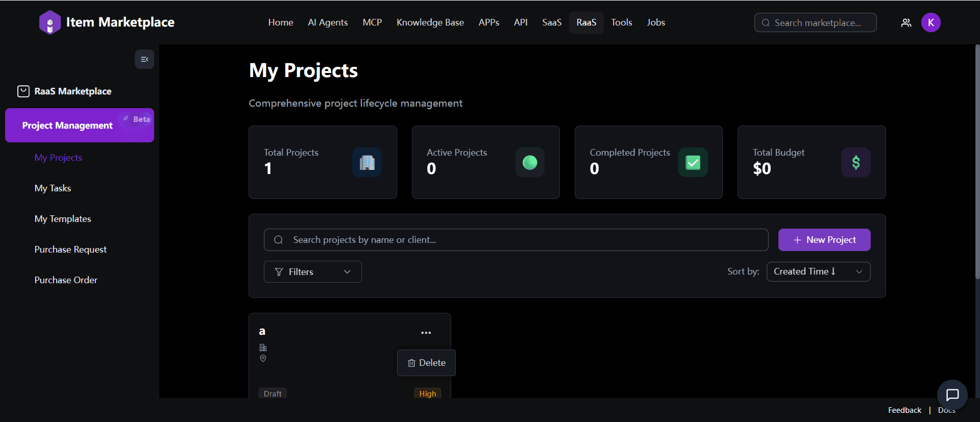Click the page vertical scrollbar

[977, 162]
